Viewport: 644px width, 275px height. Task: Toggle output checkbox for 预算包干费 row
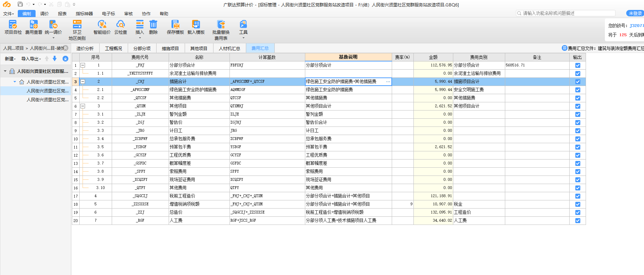point(577,147)
